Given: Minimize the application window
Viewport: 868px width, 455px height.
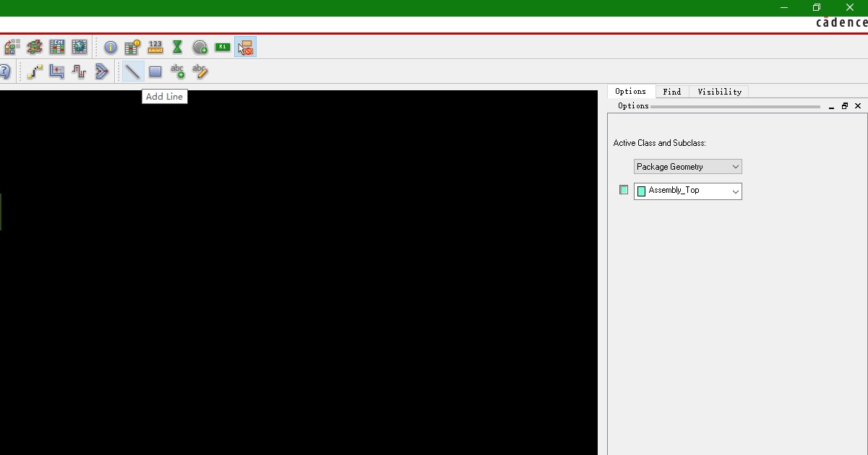Looking at the screenshot, I should point(784,7).
